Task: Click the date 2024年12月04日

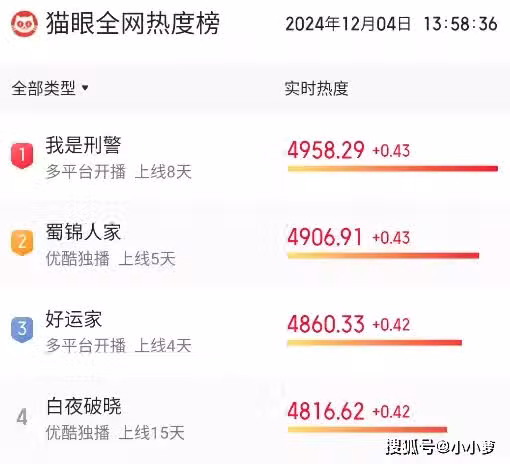Action: 348,24
